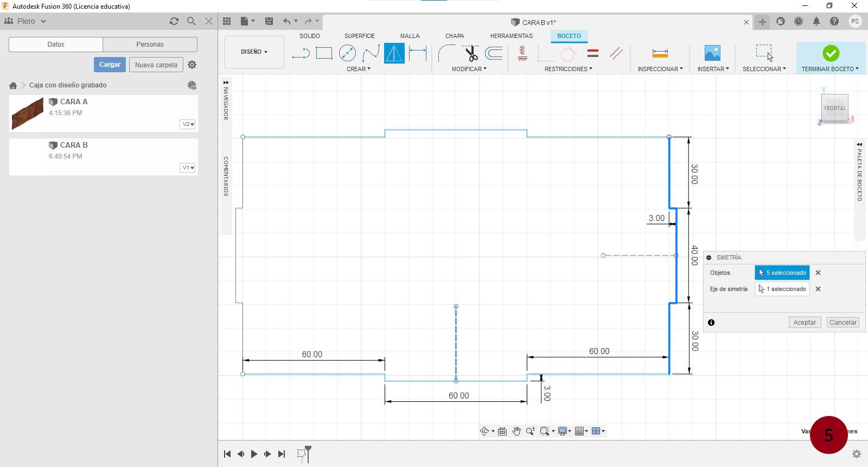This screenshot has width=868, height=467.
Task: Jump to timeline start
Action: [227, 454]
